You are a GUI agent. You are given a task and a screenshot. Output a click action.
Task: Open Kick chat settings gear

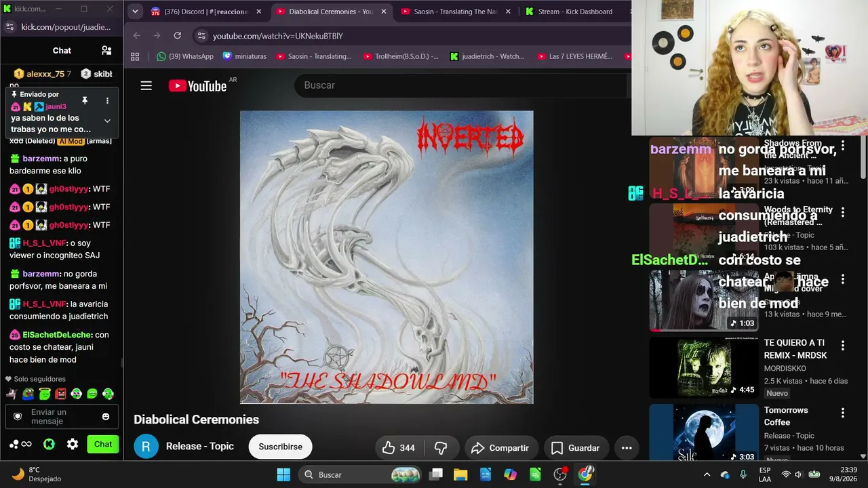(x=73, y=444)
